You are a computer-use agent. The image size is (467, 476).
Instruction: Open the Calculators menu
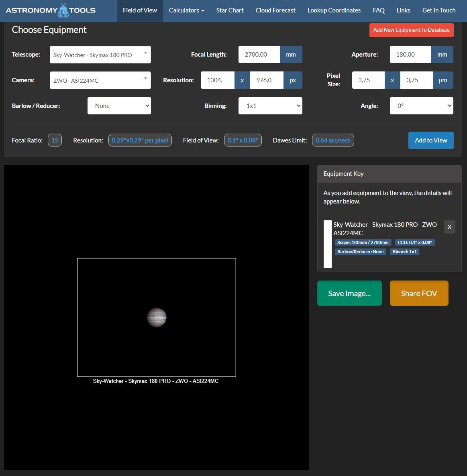186,10
